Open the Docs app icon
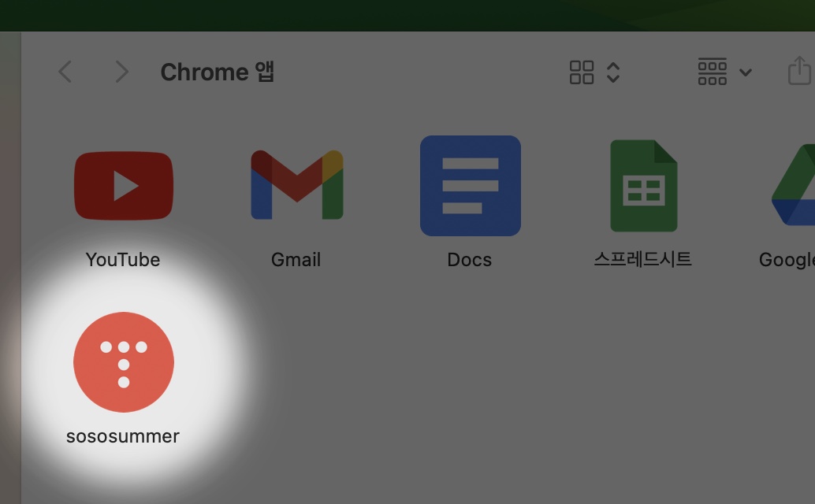The image size is (815, 504). coord(471,186)
